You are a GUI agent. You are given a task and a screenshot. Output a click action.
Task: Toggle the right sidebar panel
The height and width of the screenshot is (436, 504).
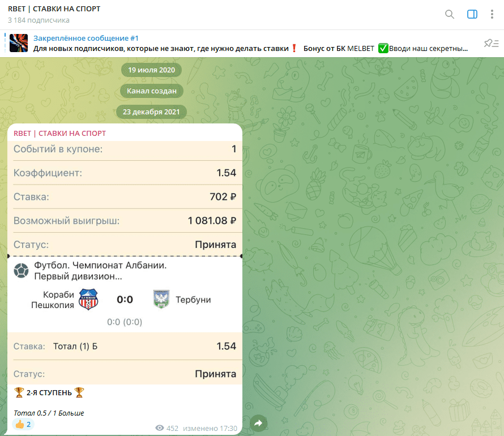click(x=472, y=15)
